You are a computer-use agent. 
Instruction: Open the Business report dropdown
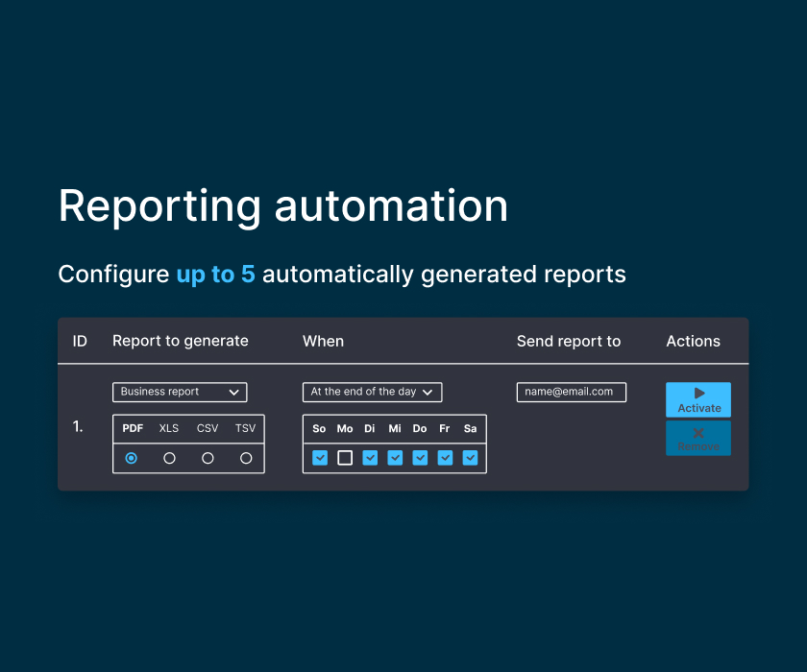click(180, 392)
